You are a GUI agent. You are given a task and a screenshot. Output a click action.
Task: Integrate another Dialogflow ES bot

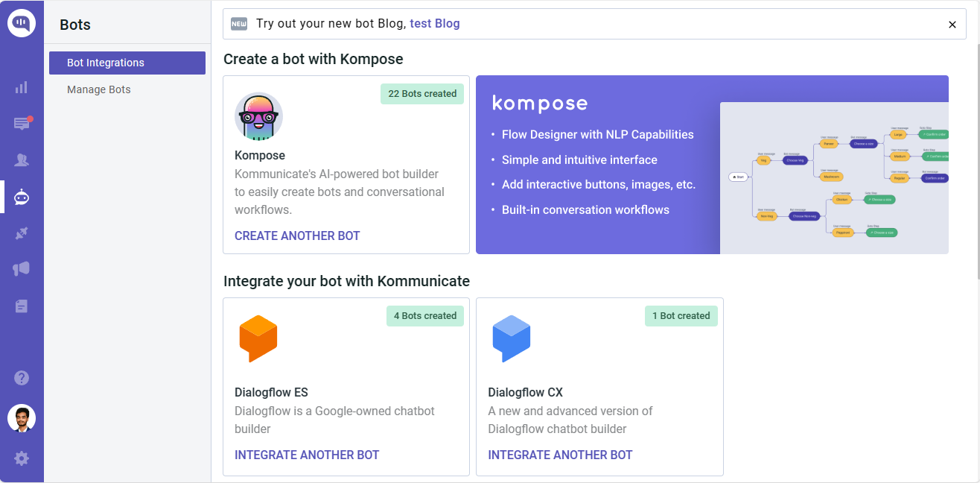click(307, 455)
